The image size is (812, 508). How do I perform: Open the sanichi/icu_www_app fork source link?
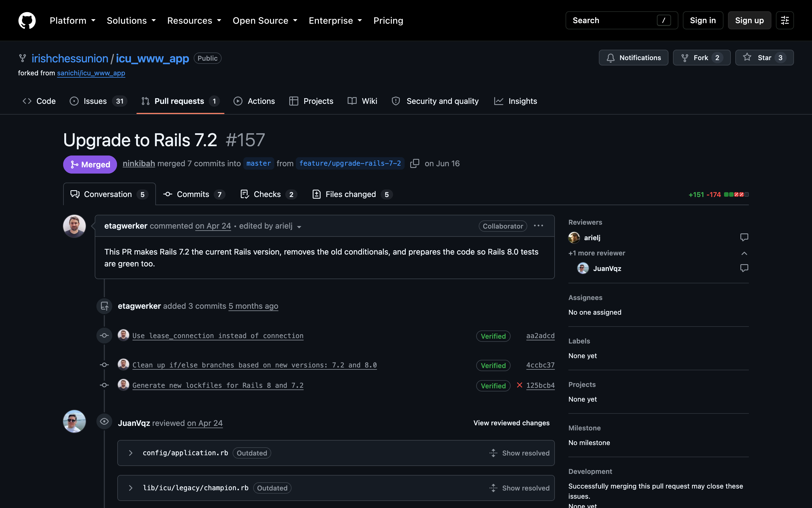pos(91,73)
